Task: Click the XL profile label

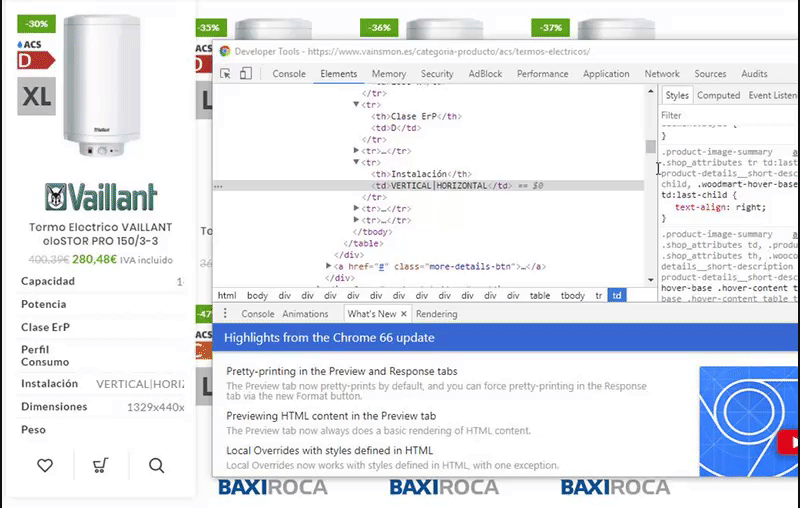Action: coord(36,96)
